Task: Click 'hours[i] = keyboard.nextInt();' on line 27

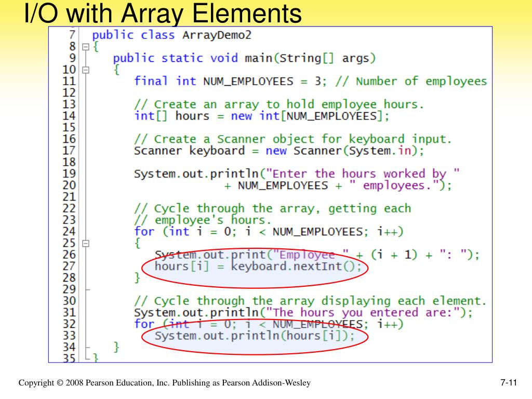Action: pos(258,267)
